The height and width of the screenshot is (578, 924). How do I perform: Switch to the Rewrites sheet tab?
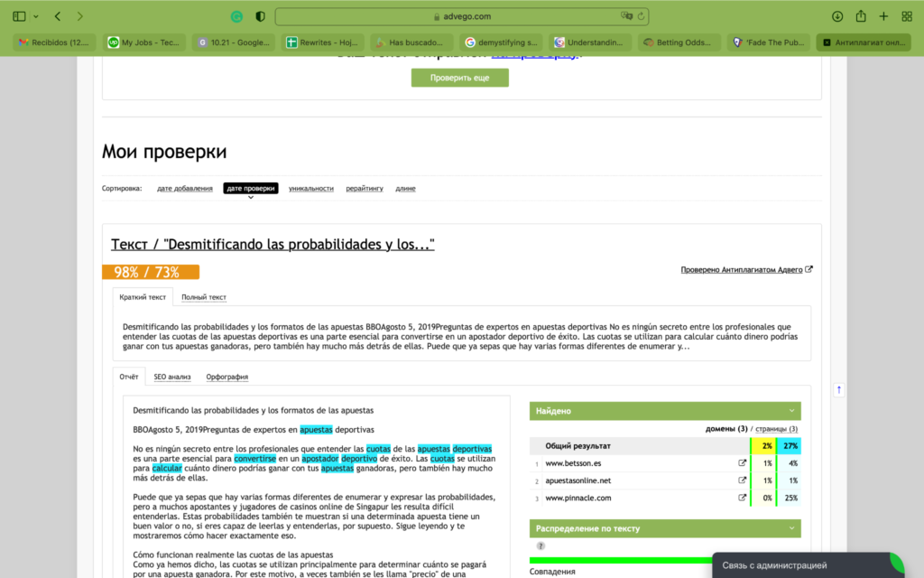click(322, 42)
